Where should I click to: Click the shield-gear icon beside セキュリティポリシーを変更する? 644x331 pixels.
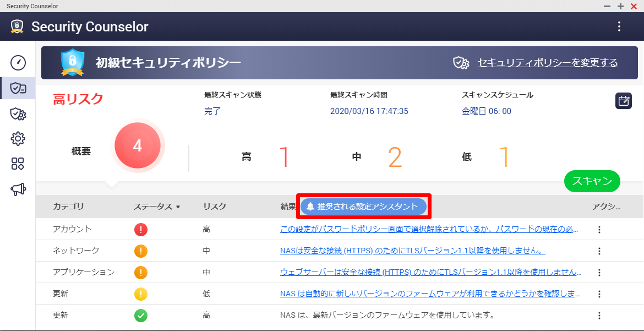461,63
